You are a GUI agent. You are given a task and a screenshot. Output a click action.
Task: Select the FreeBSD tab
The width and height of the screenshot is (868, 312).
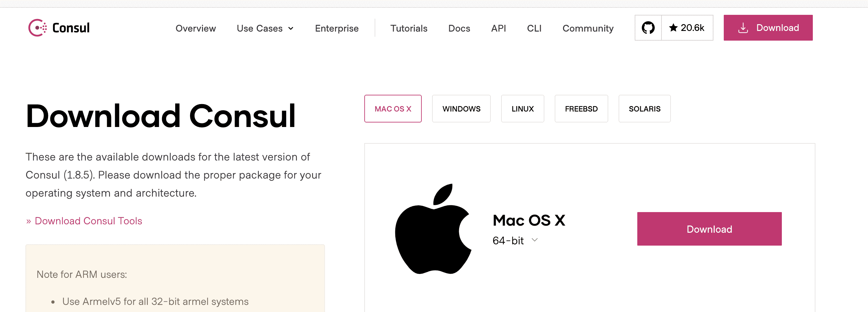581,109
